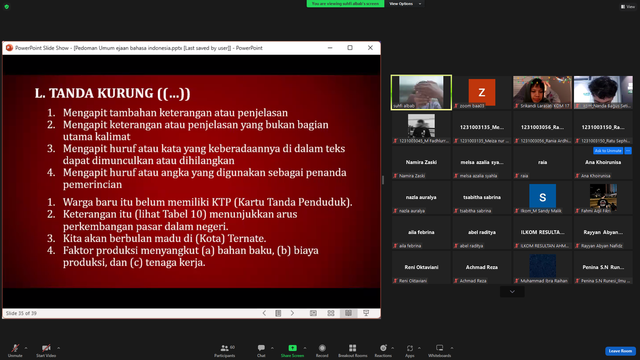The height and width of the screenshot is (360, 640).
Task: Select melsa azalia's participant tile
Action: pyautogui.click(x=482, y=162)
